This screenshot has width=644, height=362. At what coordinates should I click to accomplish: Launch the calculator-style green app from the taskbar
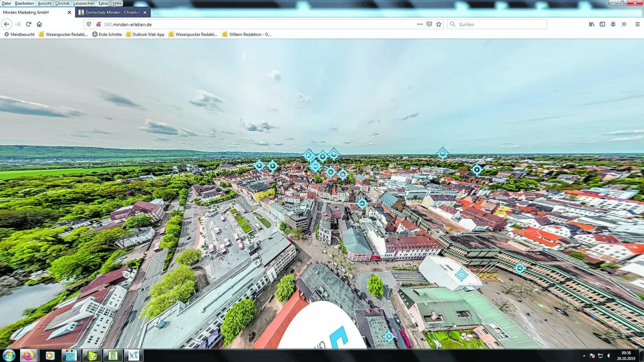(x=113, y=356)
